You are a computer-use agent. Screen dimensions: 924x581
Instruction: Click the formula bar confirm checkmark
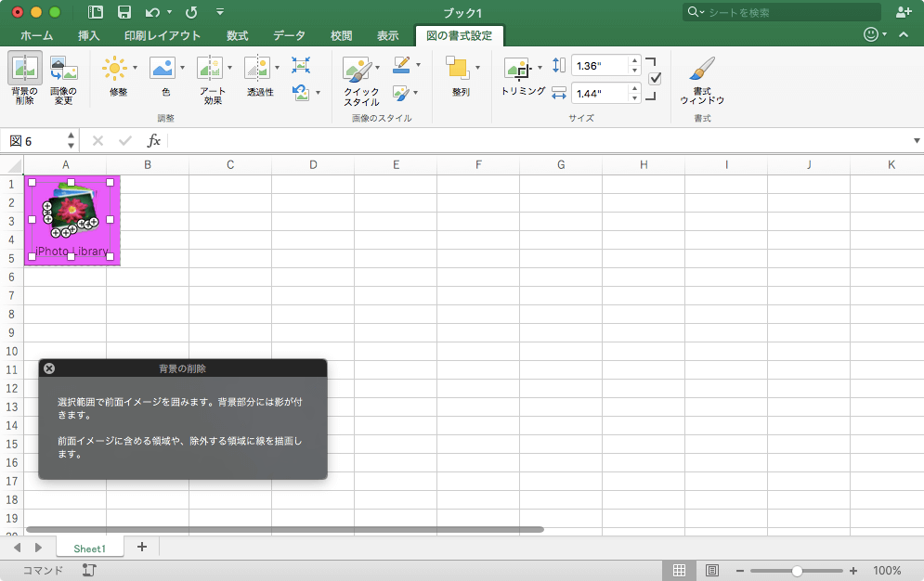[125, 141]
